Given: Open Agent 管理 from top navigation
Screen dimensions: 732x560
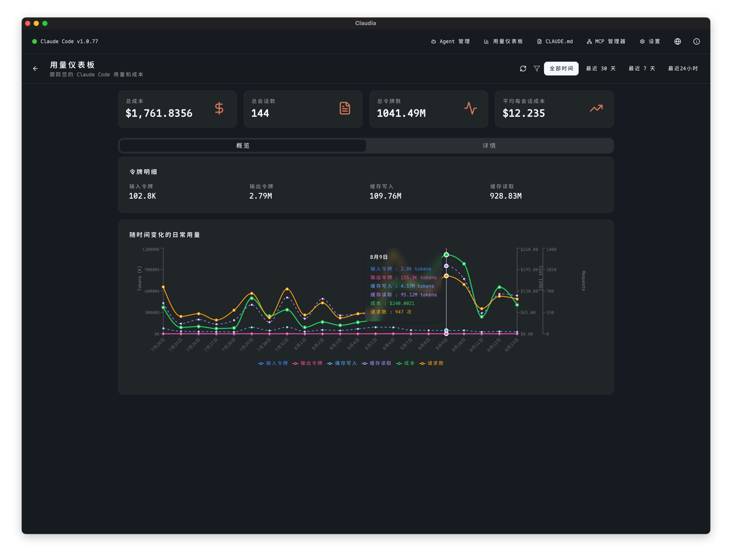Looking at the screenshot, I should click(450, 41).
